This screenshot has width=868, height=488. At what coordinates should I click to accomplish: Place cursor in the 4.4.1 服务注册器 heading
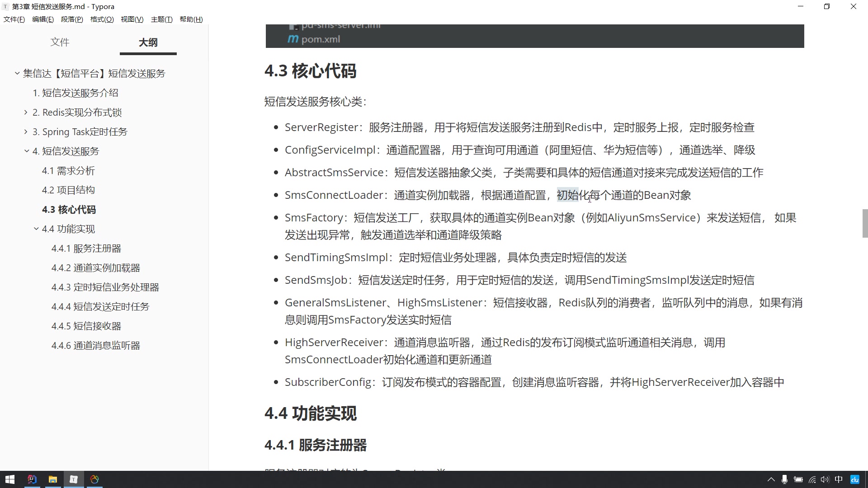(x=315, y=445)
